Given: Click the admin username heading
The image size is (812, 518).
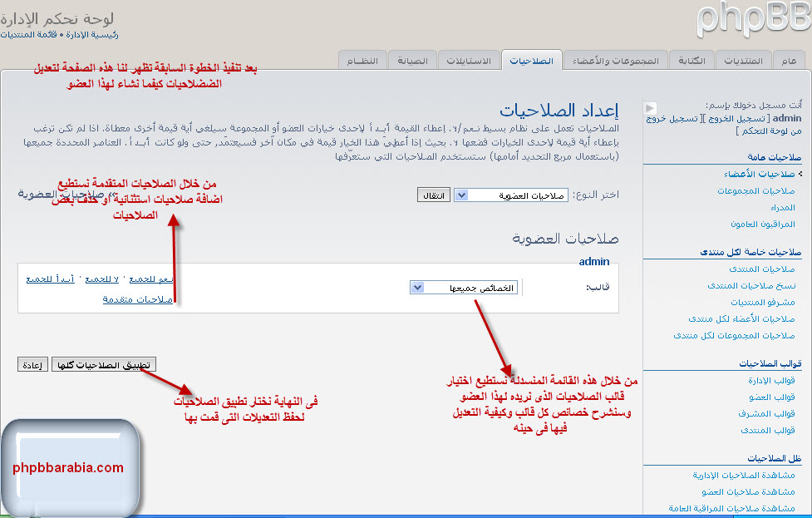Looking at the screenshot, I should click(x=594, y=262).
